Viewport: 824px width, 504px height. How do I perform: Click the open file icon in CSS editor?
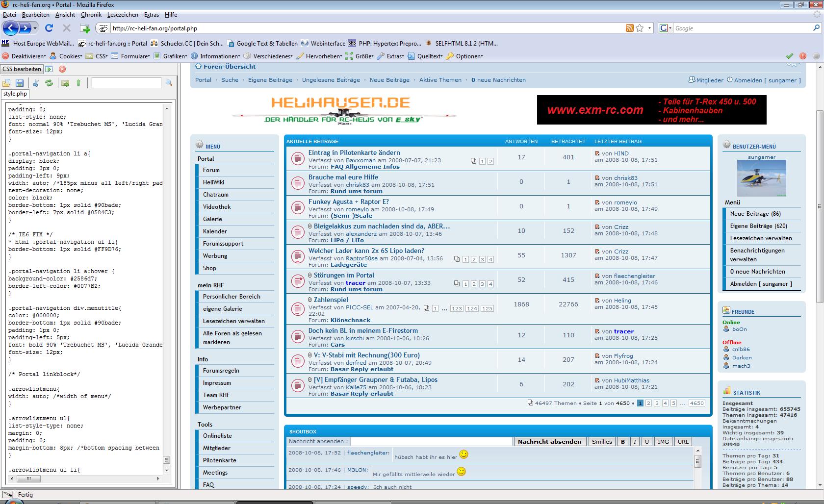click(7, 83)
